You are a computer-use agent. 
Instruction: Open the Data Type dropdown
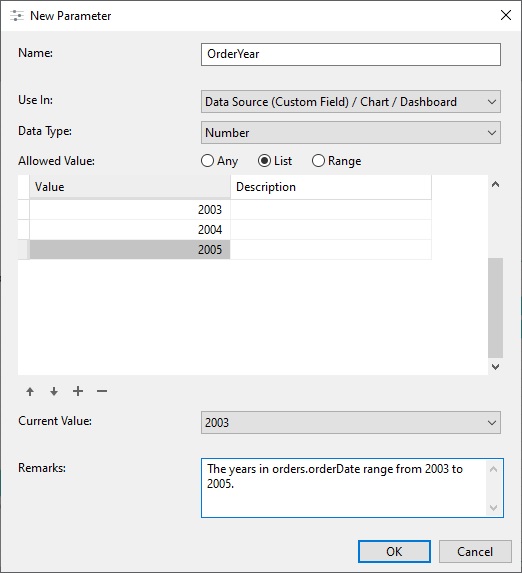(351, 133)
